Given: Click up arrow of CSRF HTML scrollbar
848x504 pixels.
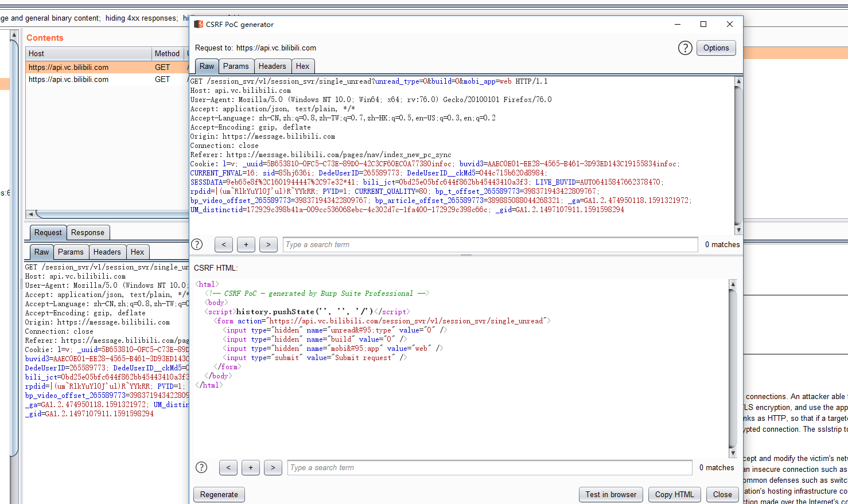Looking at the screenshot, I should click(733, 284).
